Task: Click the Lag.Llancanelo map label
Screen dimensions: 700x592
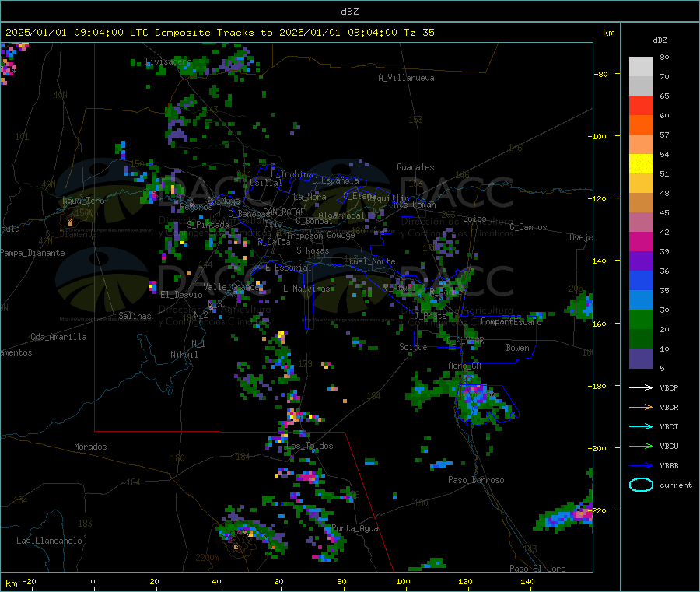Action: pyautogui.click(x=49, y=541)
